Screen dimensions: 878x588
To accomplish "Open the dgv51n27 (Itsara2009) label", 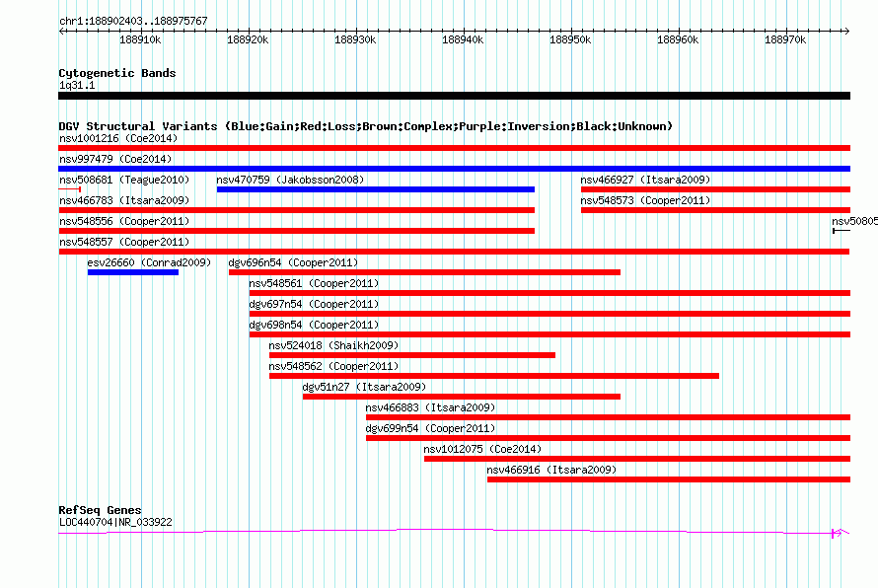I will point(364,387).
